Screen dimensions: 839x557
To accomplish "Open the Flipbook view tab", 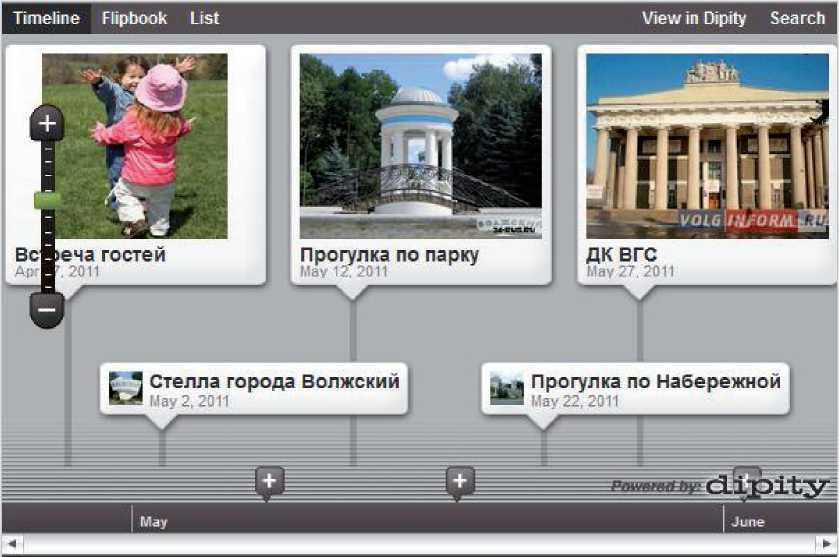I will coord(134,18).
